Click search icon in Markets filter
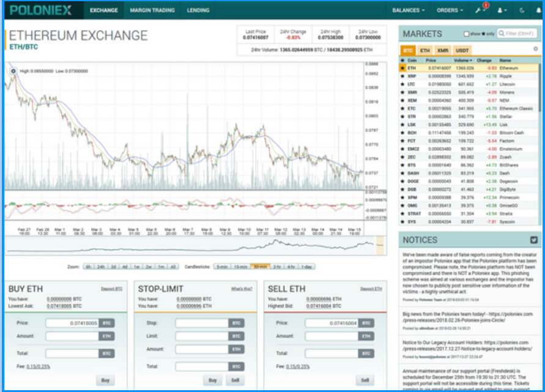The image size is (545, 392). (501, 34)
